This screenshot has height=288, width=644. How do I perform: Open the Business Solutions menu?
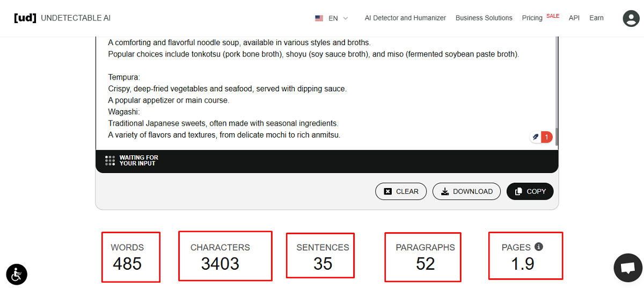point(484,18)
